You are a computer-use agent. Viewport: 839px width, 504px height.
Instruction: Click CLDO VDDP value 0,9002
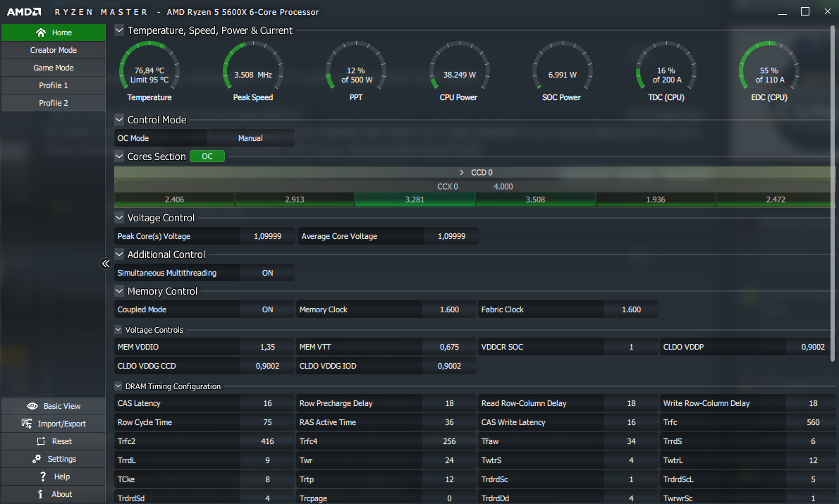point(813,348)
